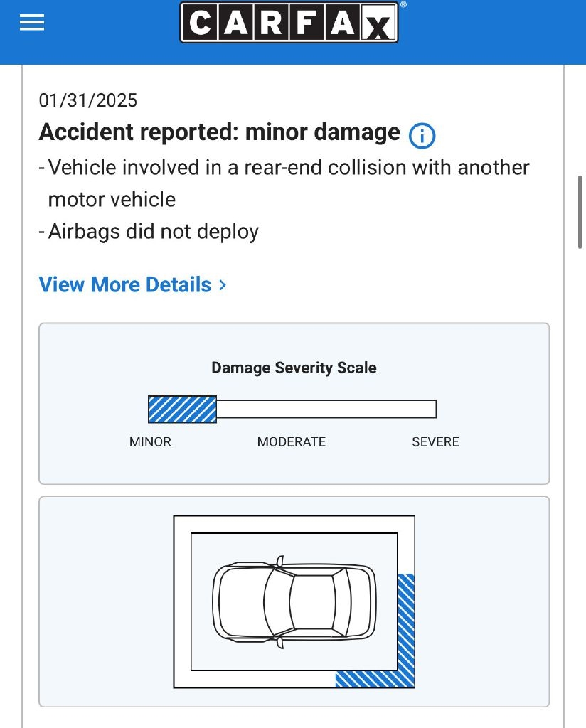Select the MODERATE severity label
Screen dimensions: 586x728
[292, 442]
